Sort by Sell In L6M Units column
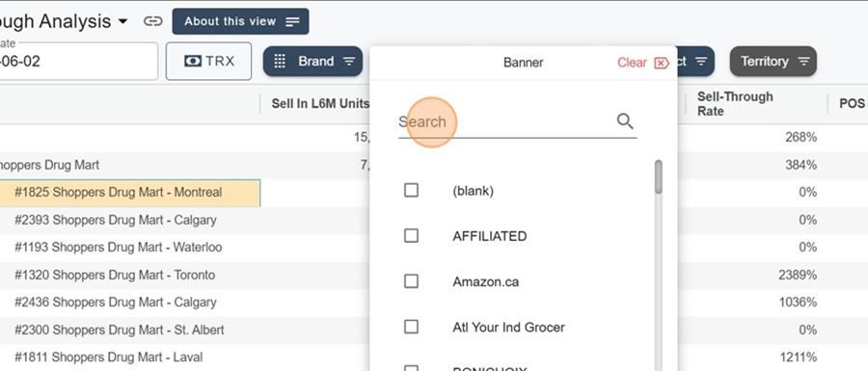The height and width of the screenshot is (371, 868). pyautogui.click(x=320, y=104)
